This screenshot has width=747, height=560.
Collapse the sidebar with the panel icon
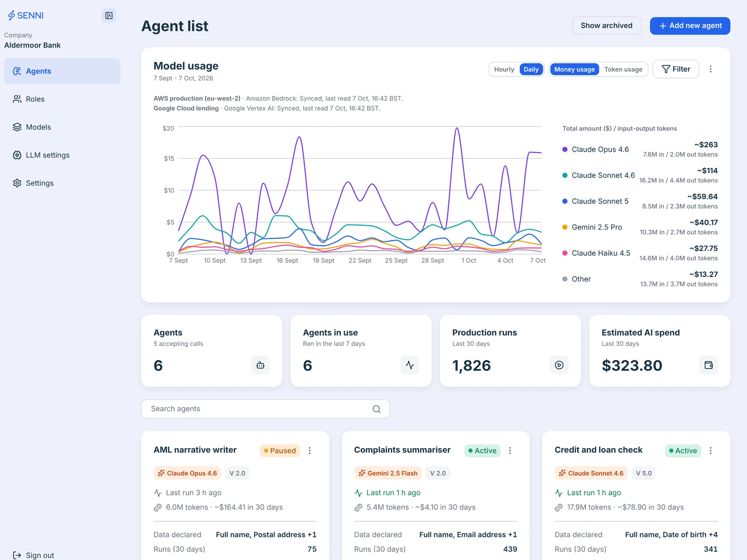(109, 15)
